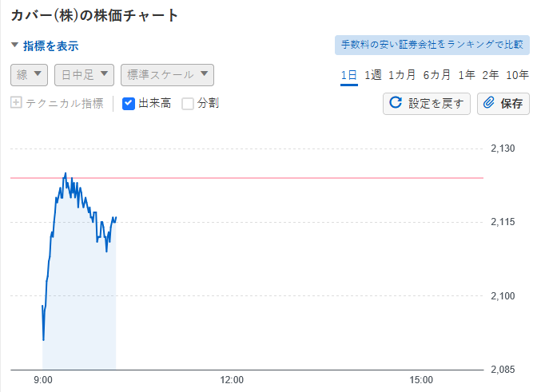Open the 線 chart type dropdown

30,75
